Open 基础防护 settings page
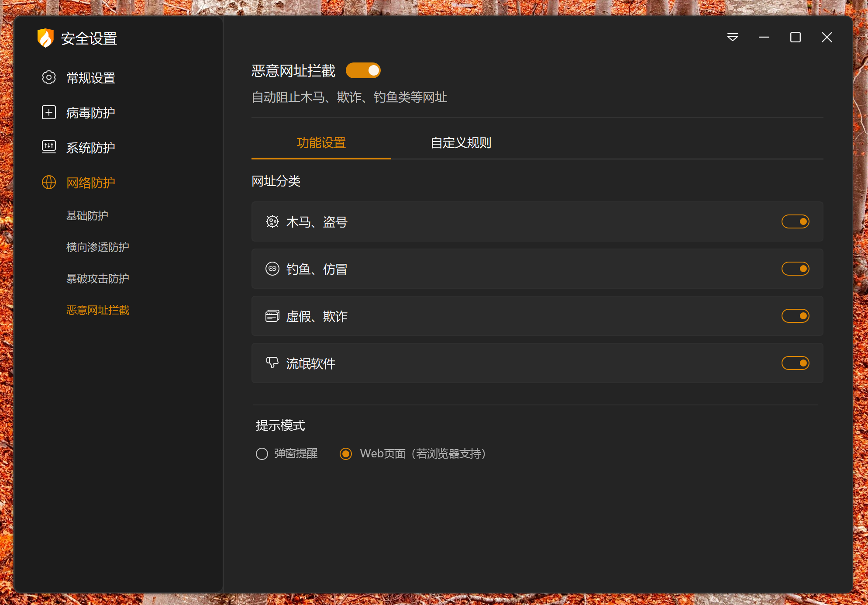868x605 pixels. (x=87, y=215)
